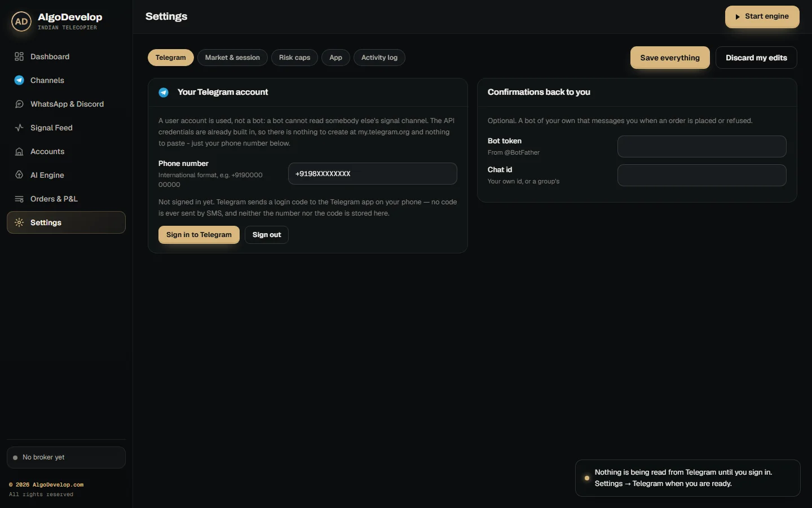Open Orders & P&L
Image resolution: width=812 pixels, height=508 pixels.
[x=66, y=199]
